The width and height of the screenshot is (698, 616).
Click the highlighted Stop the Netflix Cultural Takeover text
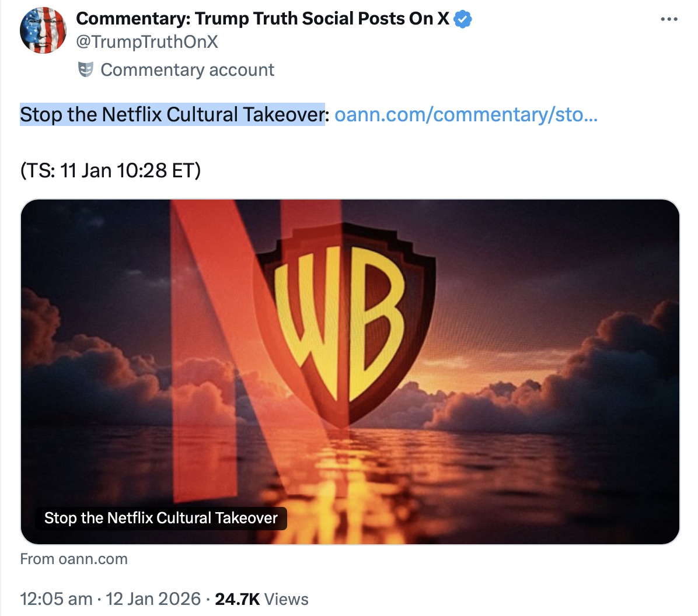(172, 114)
